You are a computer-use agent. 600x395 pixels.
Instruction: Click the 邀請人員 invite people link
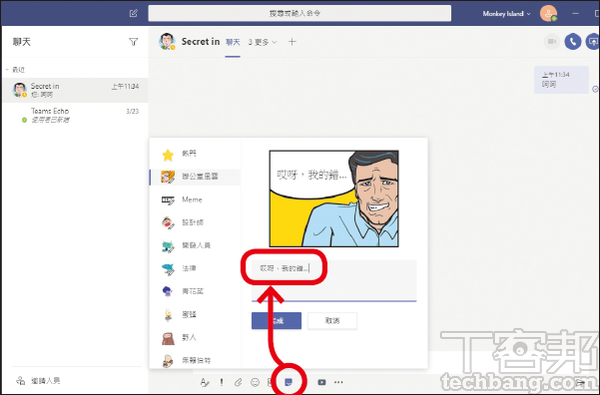[x=38, y=381]
